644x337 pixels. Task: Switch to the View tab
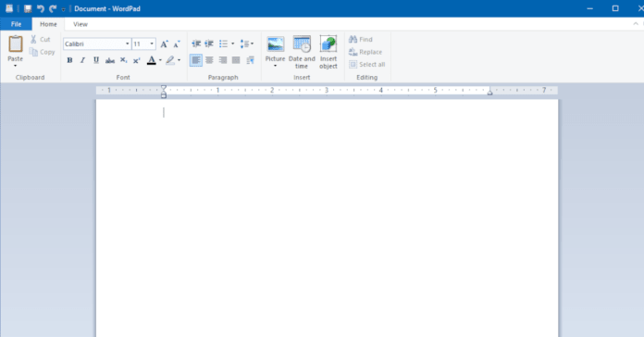(x=80, y=24)
